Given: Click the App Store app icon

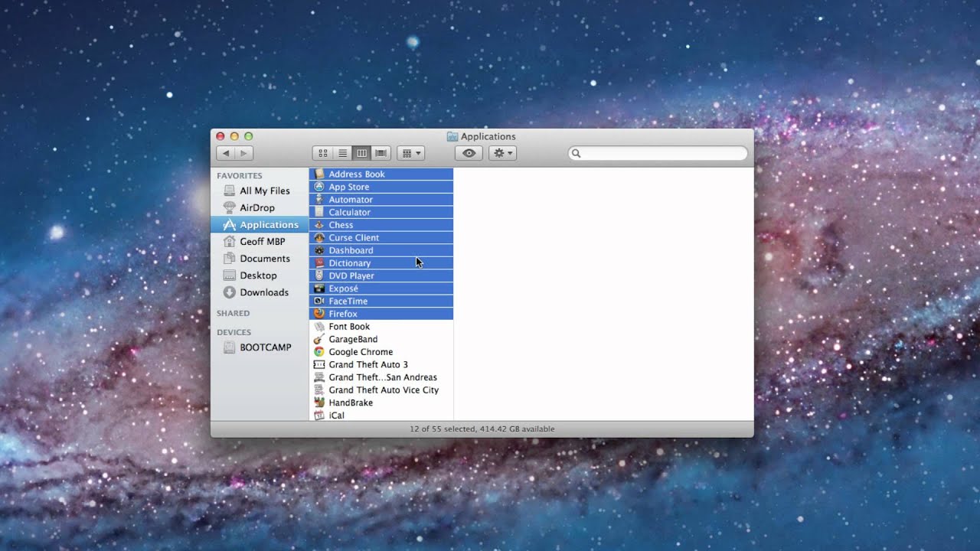Looking at the screenshot, I should point(319,187).
